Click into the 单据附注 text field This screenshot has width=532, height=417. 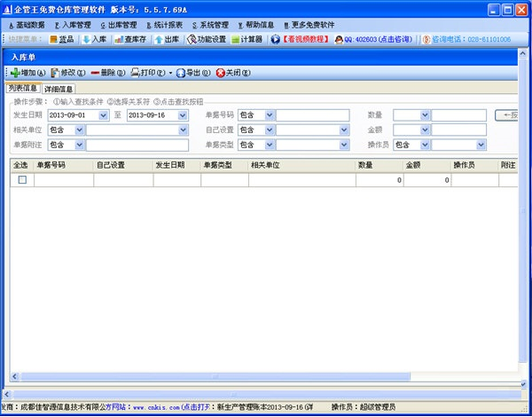tap(137, 145)
